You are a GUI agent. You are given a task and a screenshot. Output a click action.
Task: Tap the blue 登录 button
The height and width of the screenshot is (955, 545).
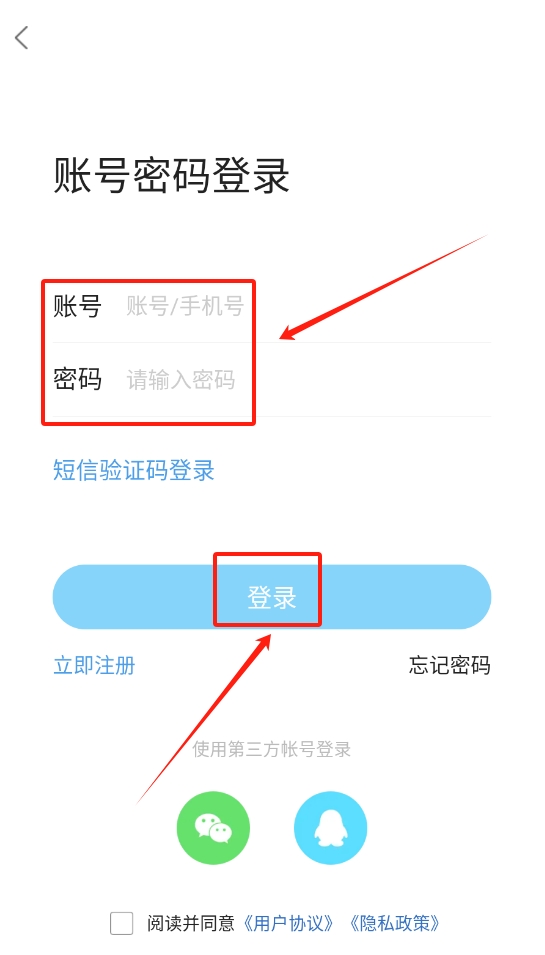coord(272,597)
